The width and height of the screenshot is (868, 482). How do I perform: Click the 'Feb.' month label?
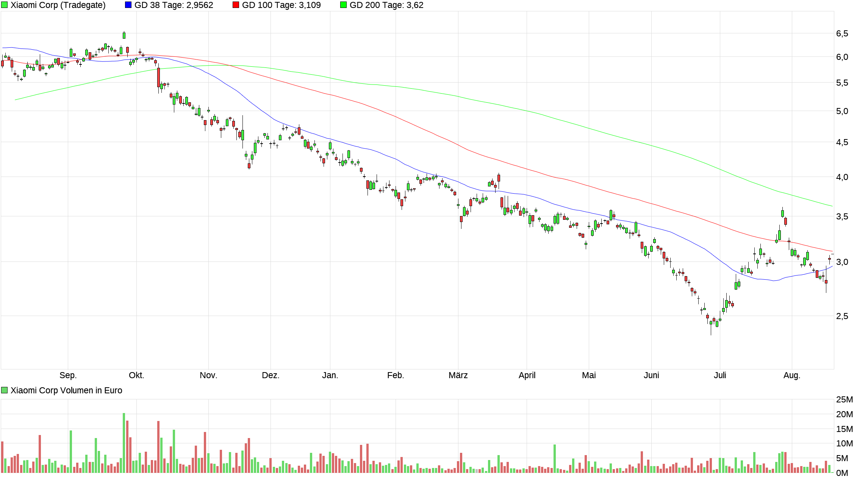tap(396, 375)
